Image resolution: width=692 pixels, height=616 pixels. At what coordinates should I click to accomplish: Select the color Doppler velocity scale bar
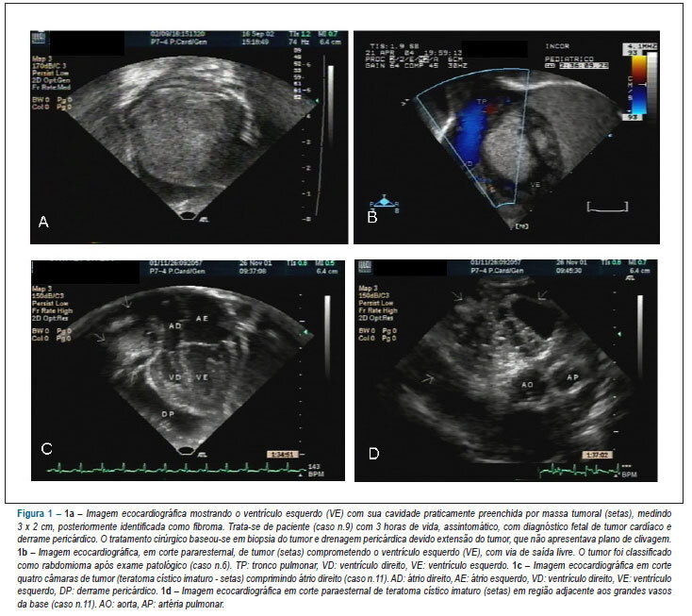[639, 85]
